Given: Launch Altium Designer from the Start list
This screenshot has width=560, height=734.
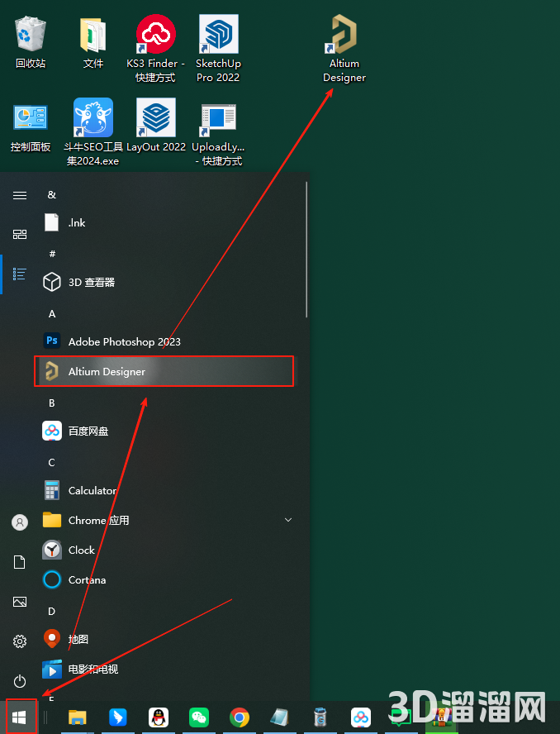Looking at the screenshot, I should click(166, 371).
